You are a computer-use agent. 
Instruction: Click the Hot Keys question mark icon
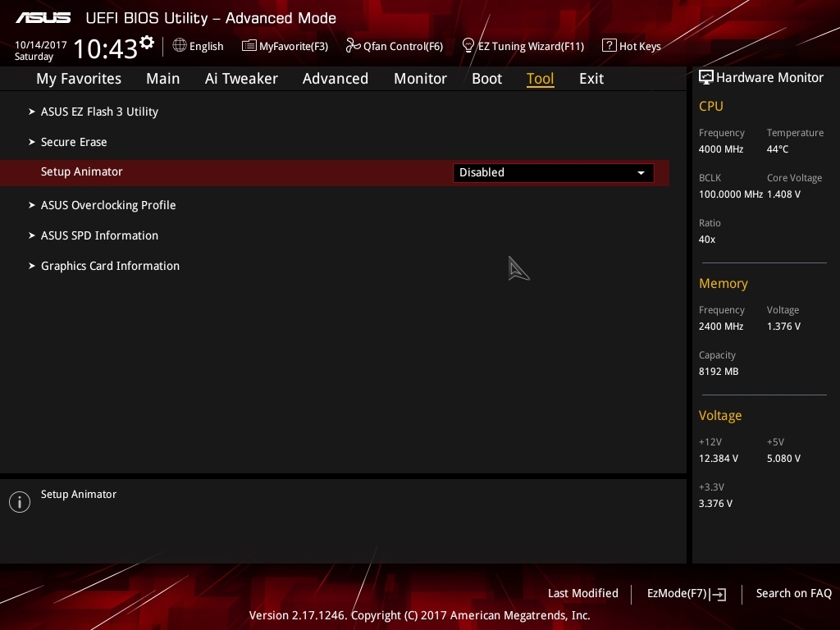coord(609,46)
